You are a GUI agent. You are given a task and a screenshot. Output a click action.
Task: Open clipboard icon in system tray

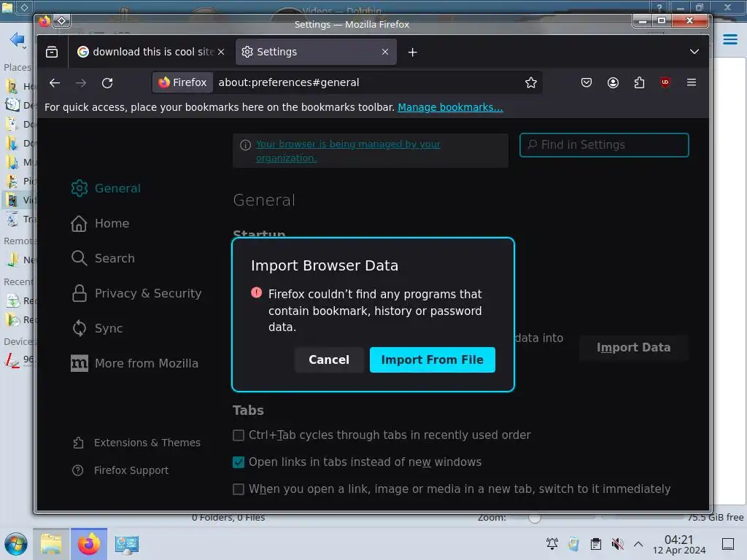595,544
